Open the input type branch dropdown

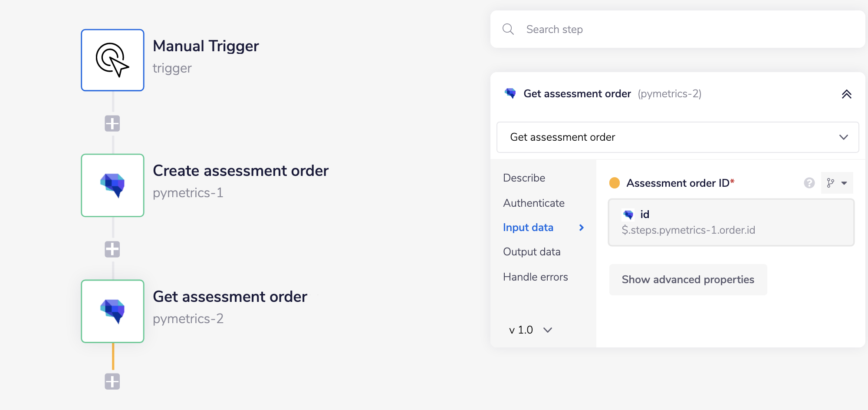(837, 183)
